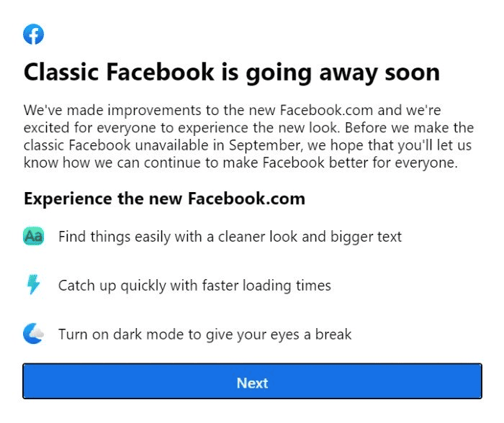Click 'Facebook.com' in the bold subheading
Viewport: 504px width, 423px height.
246,198
